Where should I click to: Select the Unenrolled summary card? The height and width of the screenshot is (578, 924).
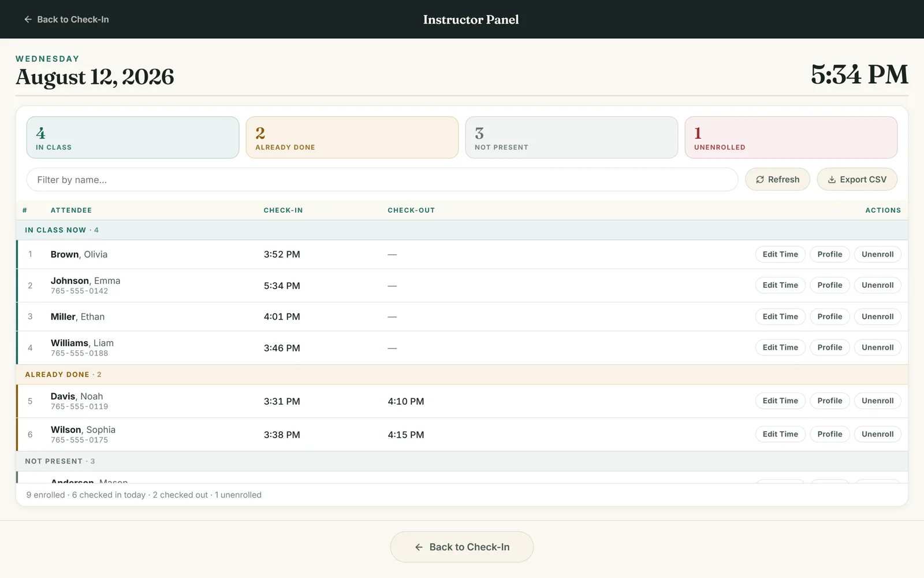click(791, 138)
